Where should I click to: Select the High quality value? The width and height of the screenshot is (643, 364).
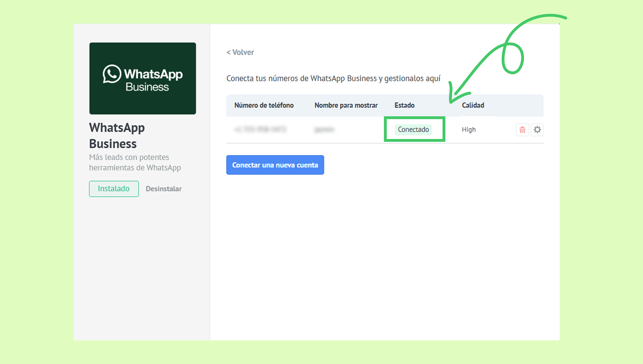coord(469,130)
